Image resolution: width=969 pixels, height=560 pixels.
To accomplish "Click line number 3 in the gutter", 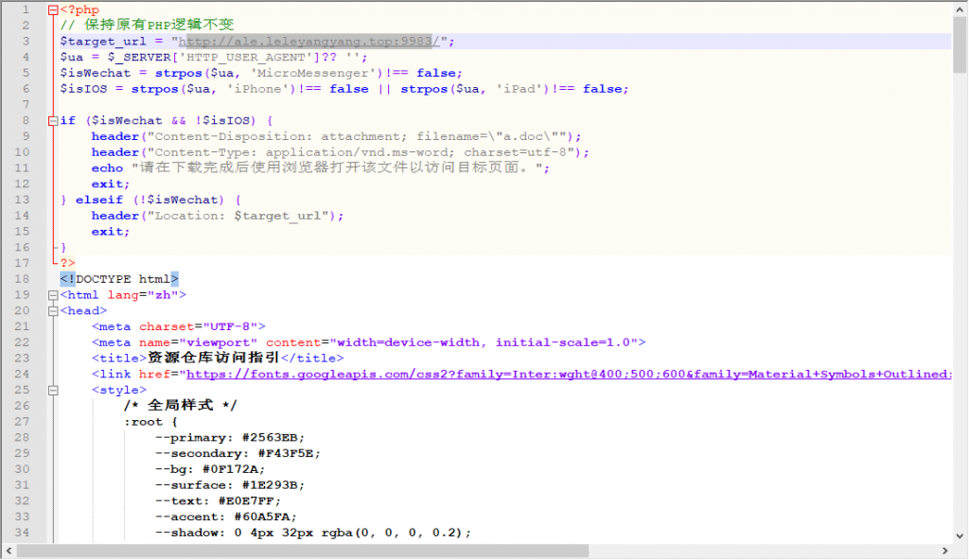I will pyautogui.click(x=26, y=42).
